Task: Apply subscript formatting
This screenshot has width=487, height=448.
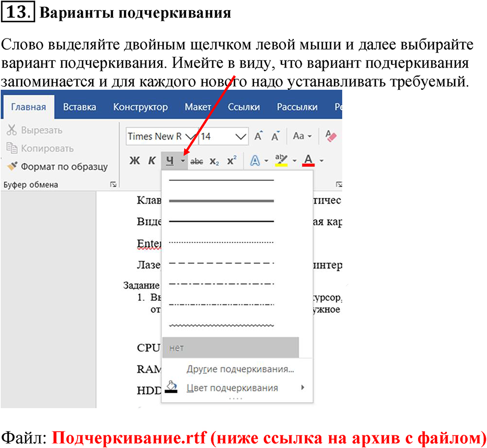Action: tap(214, 161)
